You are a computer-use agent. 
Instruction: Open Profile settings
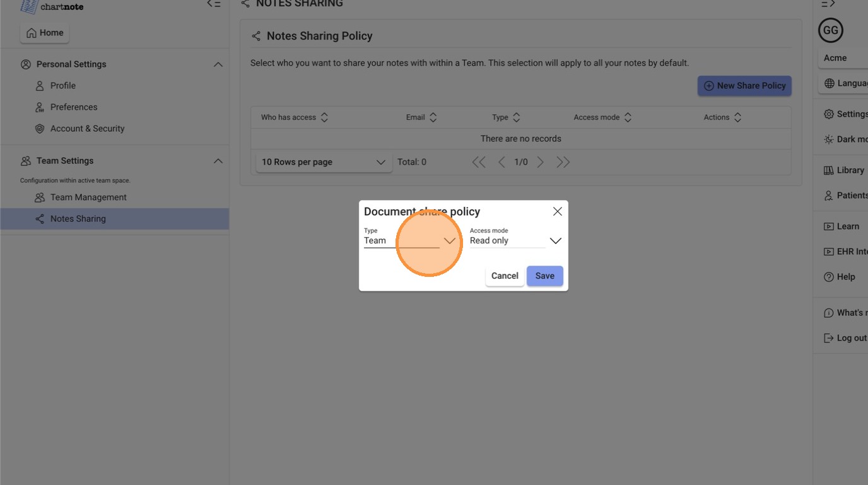62,86
